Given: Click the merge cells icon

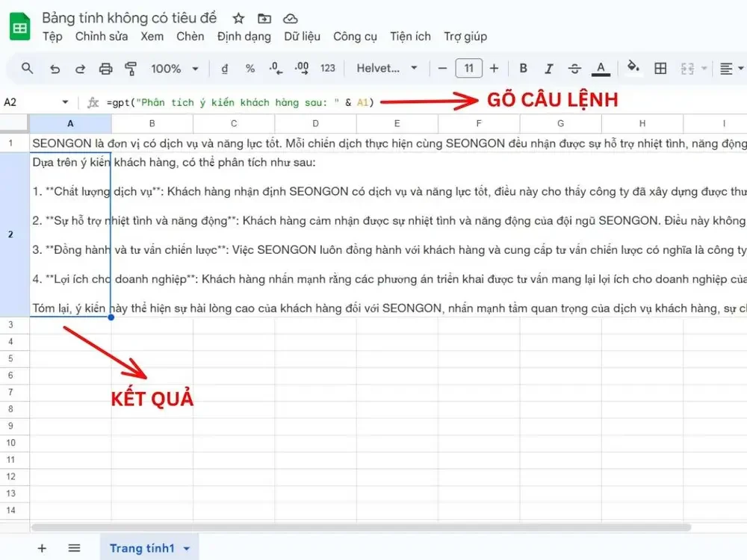Looking at the screenshot, I should click(x=687, y=69).
